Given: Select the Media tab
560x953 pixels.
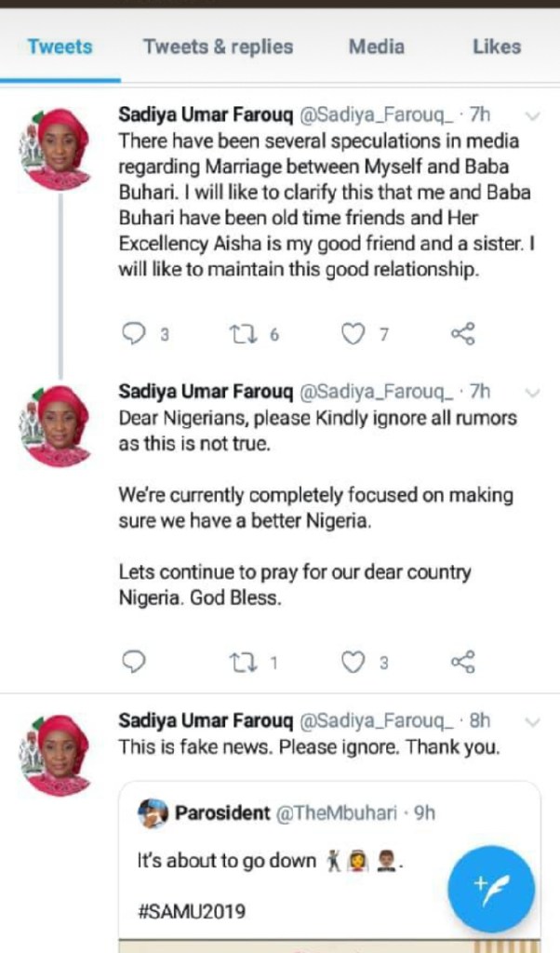Looking at the screenshot, I should [377, 47].
